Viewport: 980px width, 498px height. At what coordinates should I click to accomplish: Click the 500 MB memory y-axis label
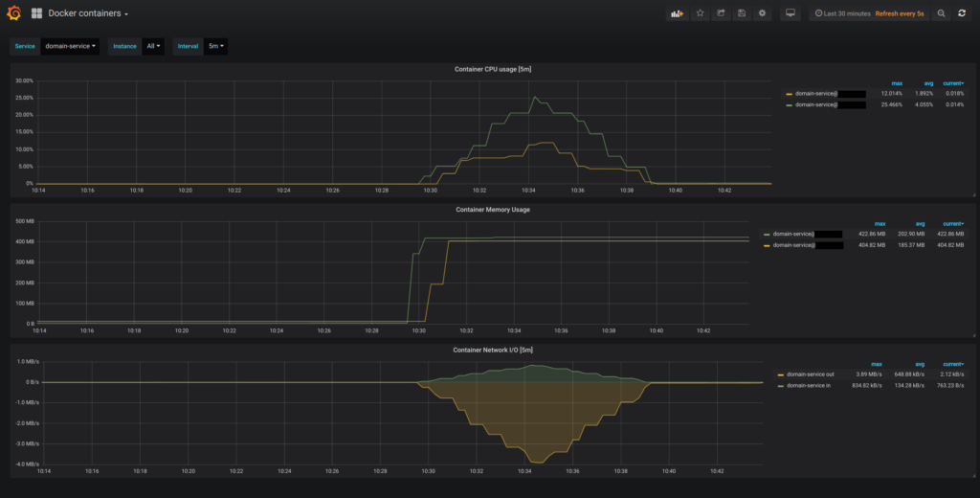coord(26,221)
